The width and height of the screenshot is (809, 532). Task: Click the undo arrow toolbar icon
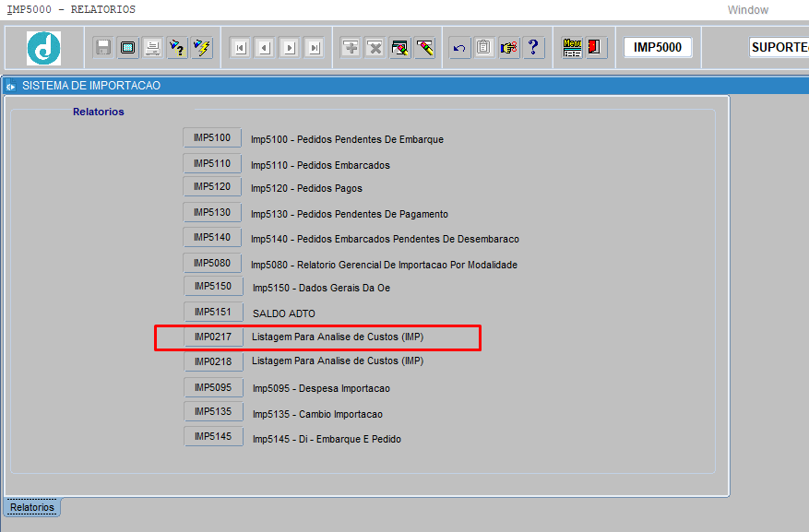tap(459, 48)
